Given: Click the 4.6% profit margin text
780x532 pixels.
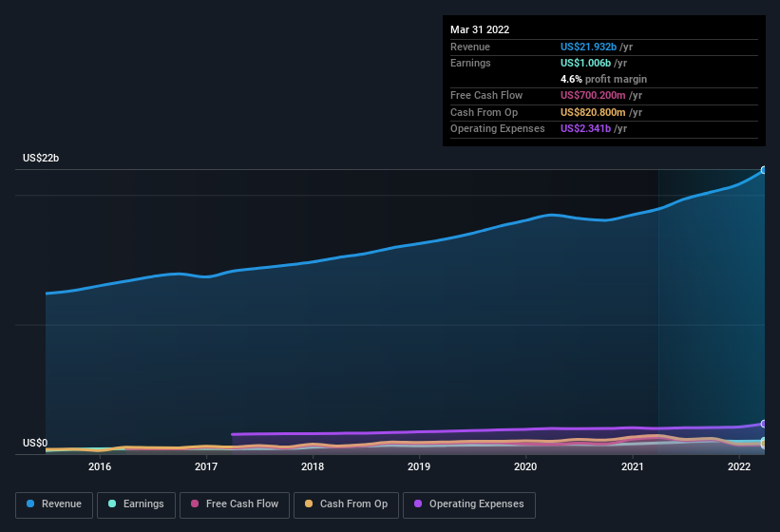Looking at the screenshot, I should [603, 79].
